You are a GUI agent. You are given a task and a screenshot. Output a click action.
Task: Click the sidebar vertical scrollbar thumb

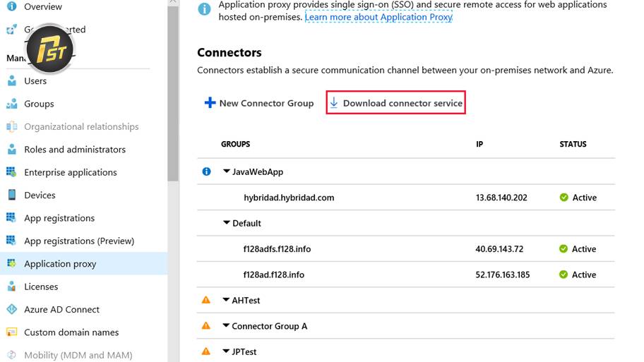pyautogui.click(x=173, y=92)
